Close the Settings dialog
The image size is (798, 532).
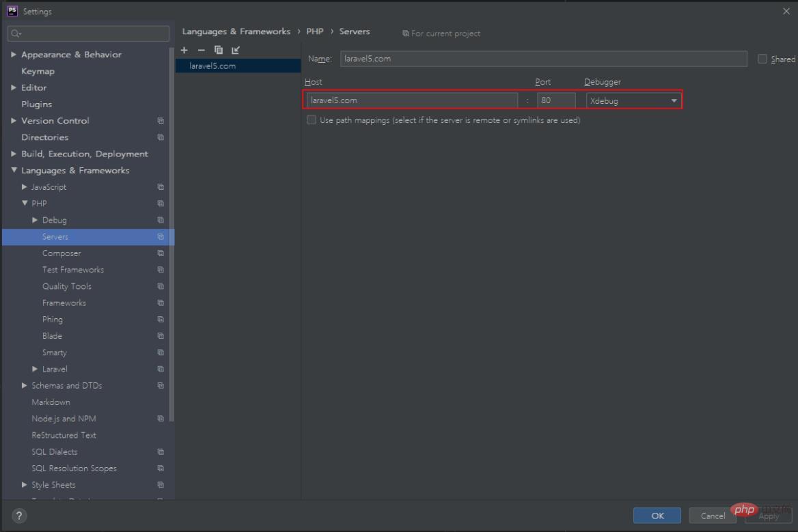point(786,11)
